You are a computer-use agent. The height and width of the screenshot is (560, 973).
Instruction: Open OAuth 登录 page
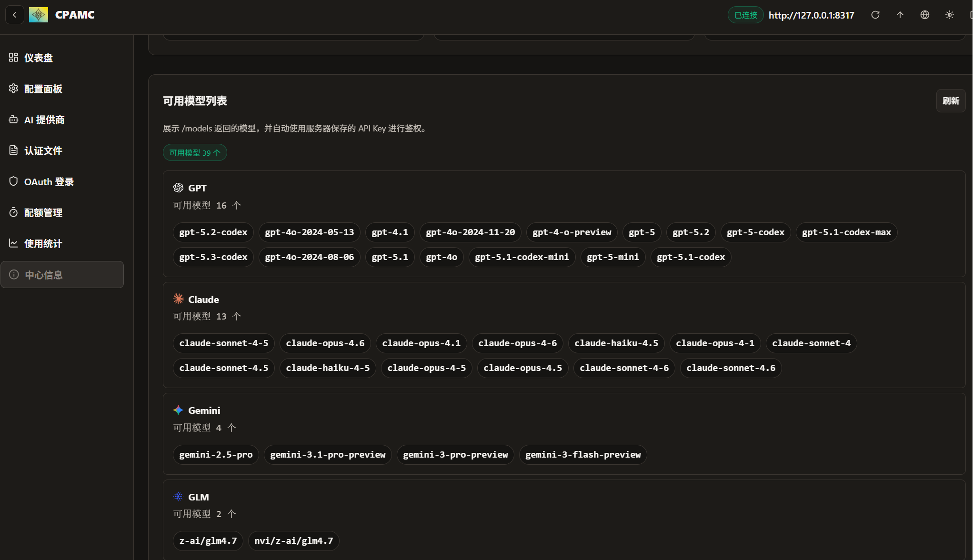(49, 181)
